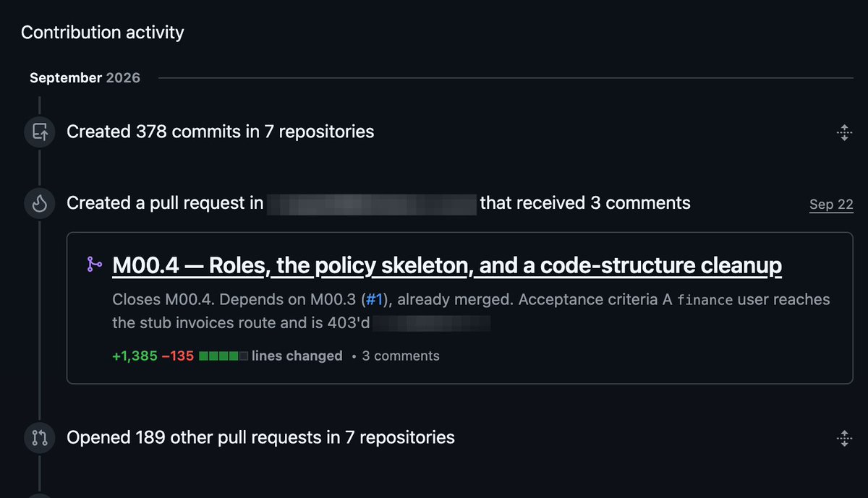Click the flame hot pull request icon
The image size is (868, 498).
click(39, 205)
